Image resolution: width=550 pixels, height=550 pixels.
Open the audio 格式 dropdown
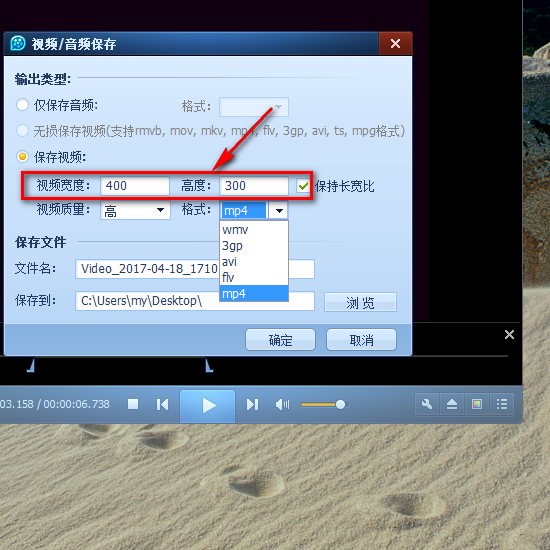[x=254, y=107]
